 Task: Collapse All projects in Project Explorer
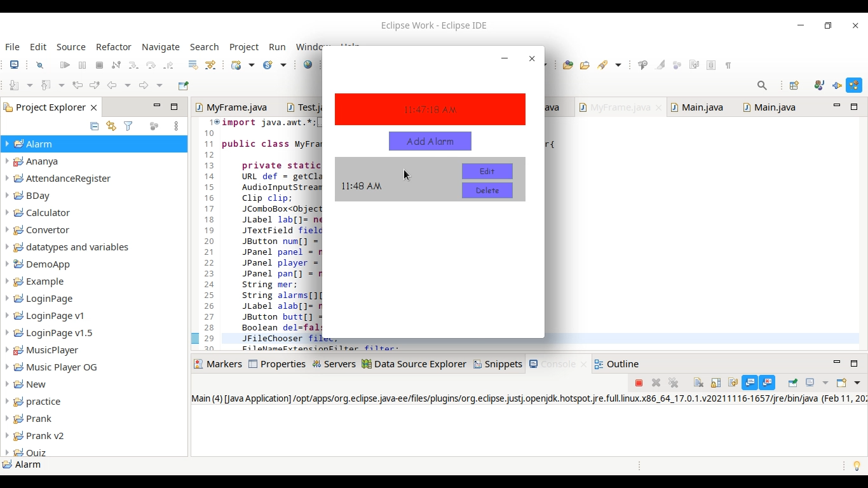click(x=94, y=126)
